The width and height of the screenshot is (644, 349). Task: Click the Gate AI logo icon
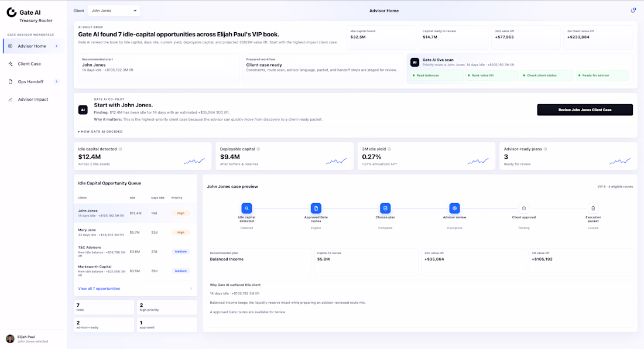pos(12,13)
